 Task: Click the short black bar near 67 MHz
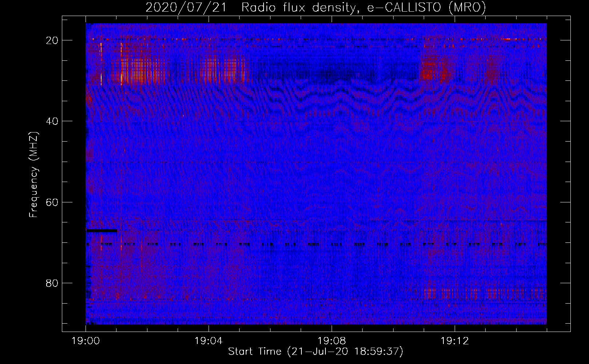tap(102, 230)
